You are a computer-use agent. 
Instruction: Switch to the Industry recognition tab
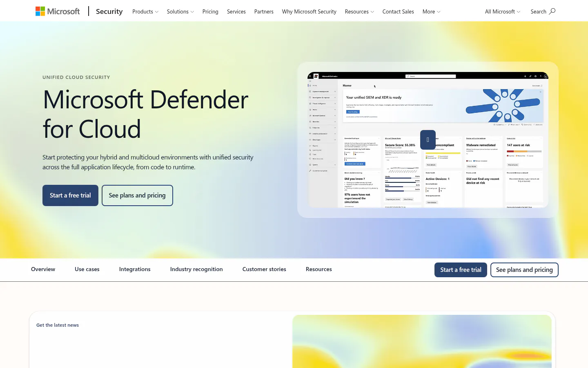tap(196, 269)
